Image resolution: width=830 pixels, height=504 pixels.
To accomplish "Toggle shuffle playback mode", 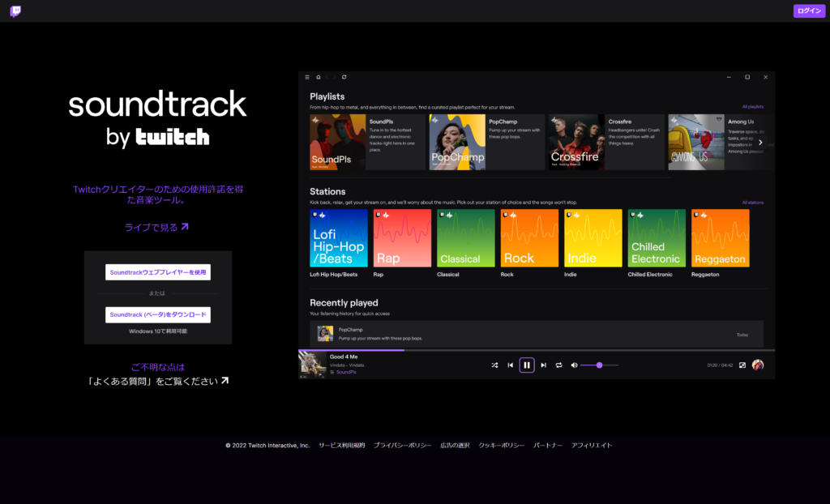I will pos(494,365).
